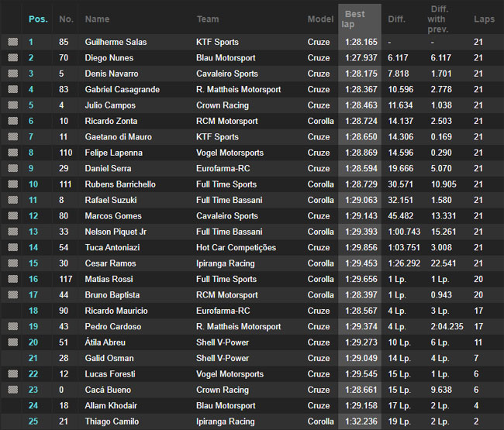504x430 pixels.
Task: Click car number 111
Action: tap(65, 184)
